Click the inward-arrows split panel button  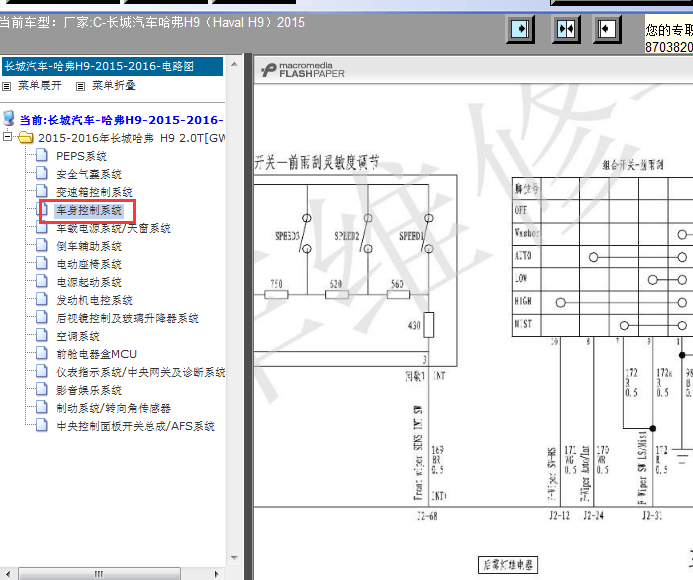pyautogui.click(x=566, y=29)
